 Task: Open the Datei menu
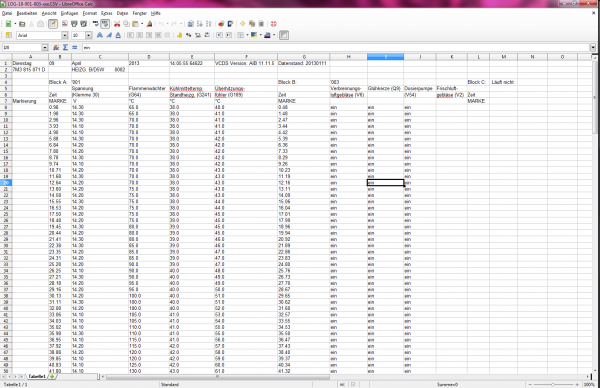point(7,13)
